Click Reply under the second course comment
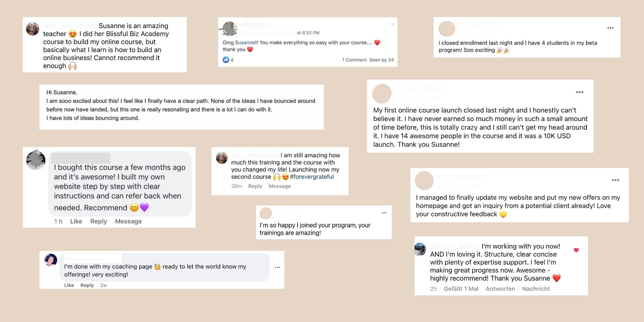 point(255,186)
